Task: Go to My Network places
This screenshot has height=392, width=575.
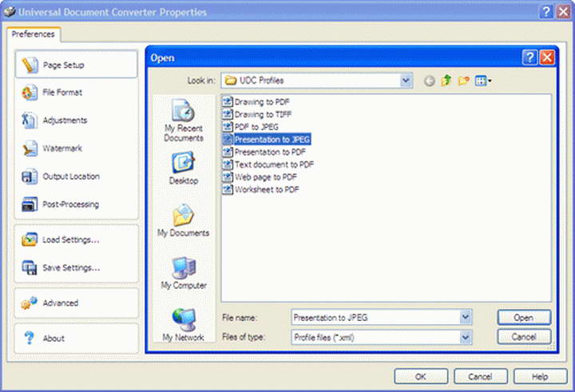Action: tap(184, 325)
